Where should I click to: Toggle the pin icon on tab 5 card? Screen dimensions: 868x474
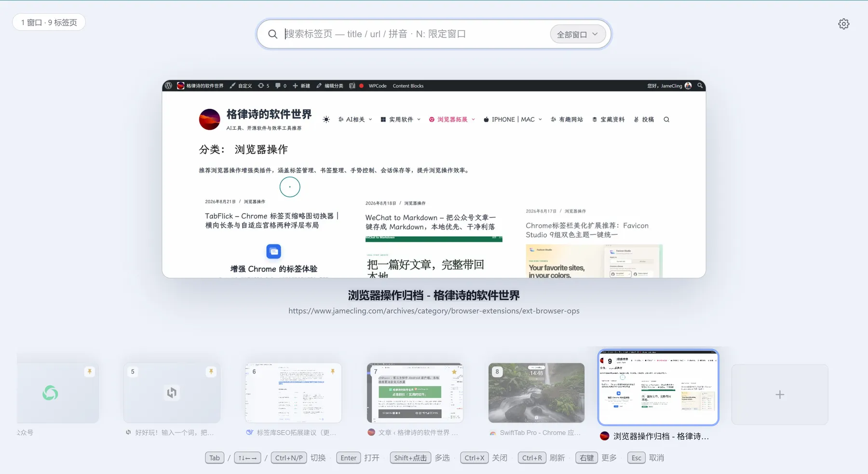pyautogui.click(x=211, y=371)
